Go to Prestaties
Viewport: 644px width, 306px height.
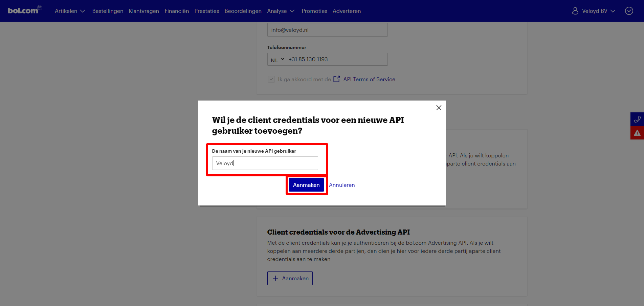[207, 11]
